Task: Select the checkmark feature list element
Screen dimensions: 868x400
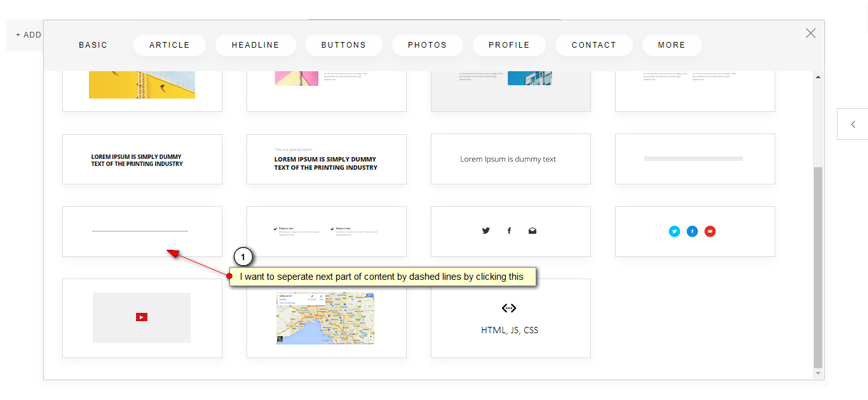Action: click(x=326, y=231)
